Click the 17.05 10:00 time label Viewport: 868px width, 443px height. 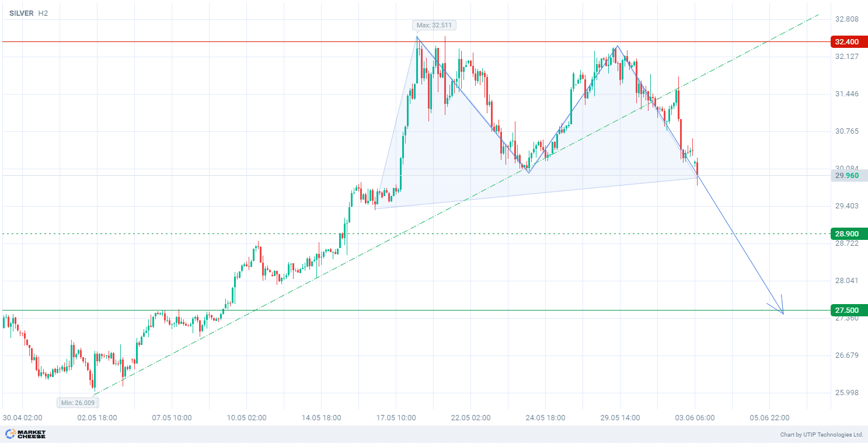pos(396,418)
